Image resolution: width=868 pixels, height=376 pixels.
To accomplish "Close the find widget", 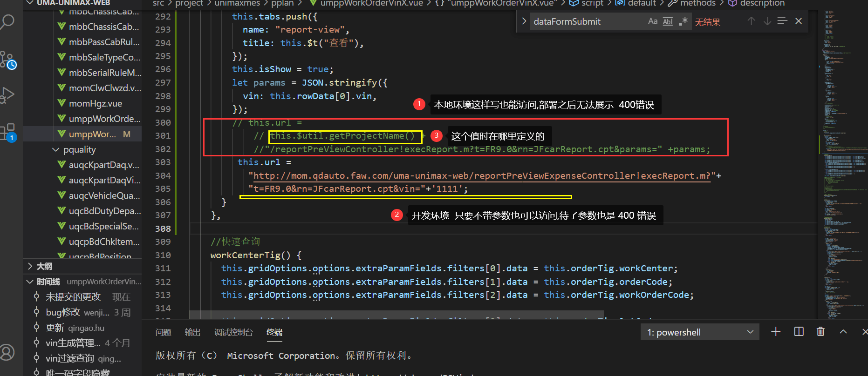I will (799, 21).
